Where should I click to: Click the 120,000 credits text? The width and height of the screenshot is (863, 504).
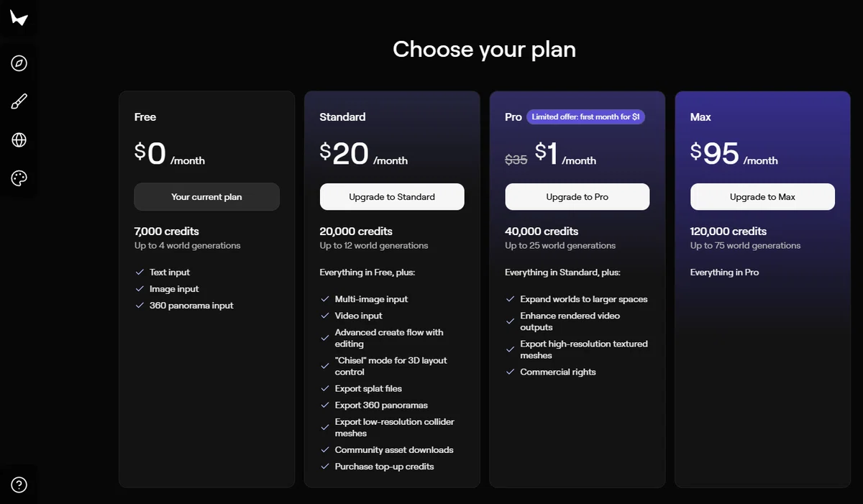pos(729,232)
